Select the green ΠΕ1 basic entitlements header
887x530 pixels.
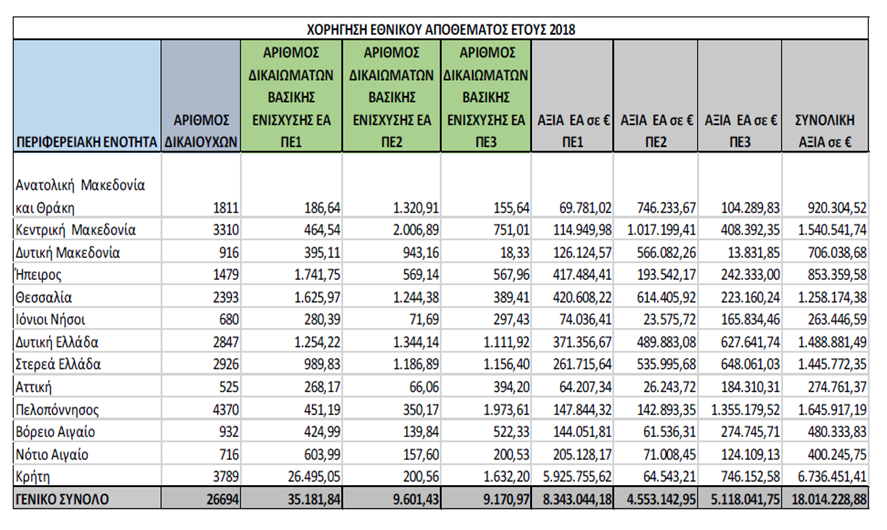290,97
